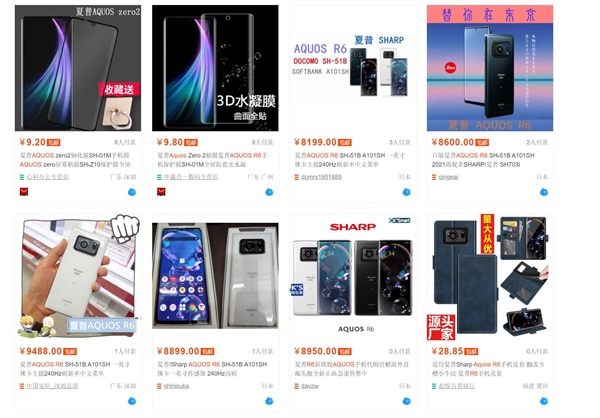Open ¥8899.00 listing title text

pos(212,369)
